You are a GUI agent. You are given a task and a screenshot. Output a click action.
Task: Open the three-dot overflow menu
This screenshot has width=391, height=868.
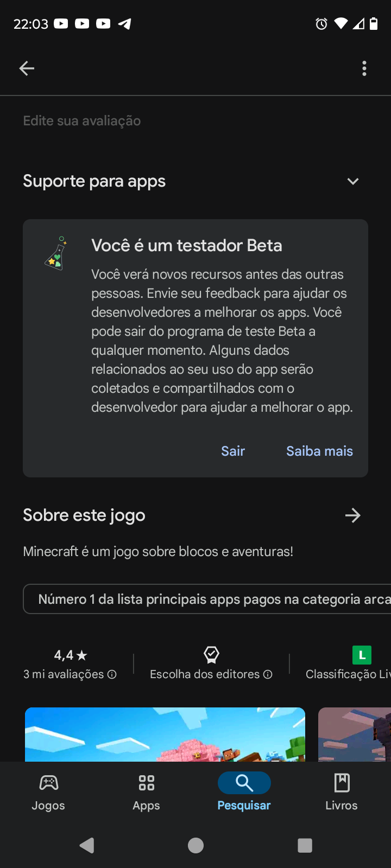coord(364,68)
